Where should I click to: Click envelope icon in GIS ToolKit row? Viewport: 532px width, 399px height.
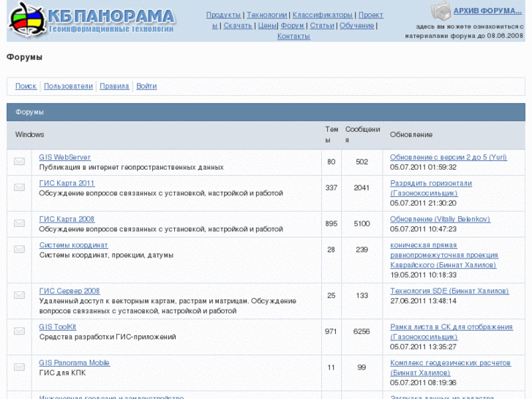[x=19, y=331]
